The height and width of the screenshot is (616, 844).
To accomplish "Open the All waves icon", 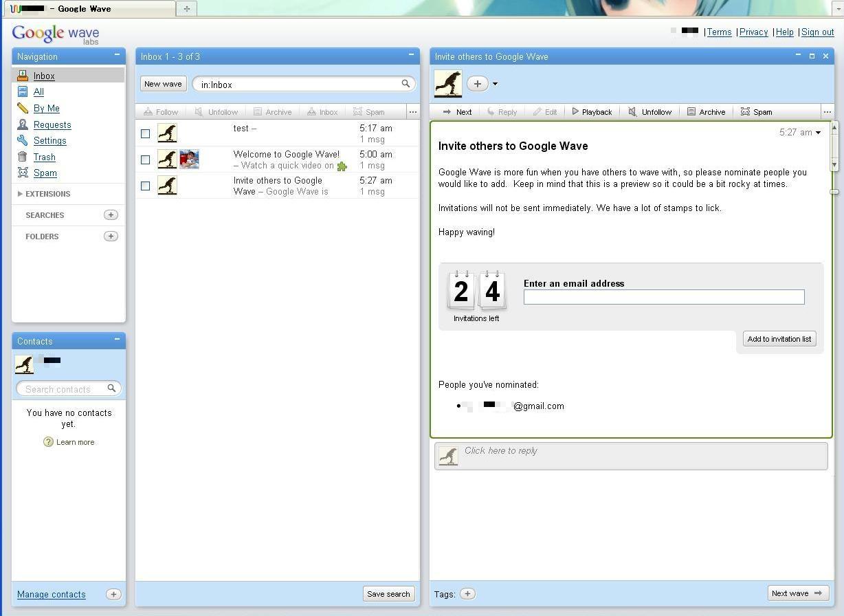I will (23, 91).
